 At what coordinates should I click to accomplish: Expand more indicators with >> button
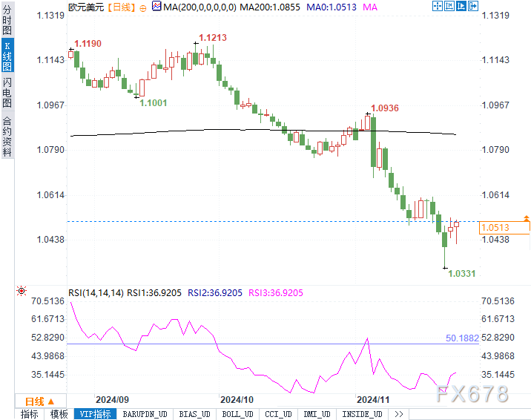tap(399, 414)
